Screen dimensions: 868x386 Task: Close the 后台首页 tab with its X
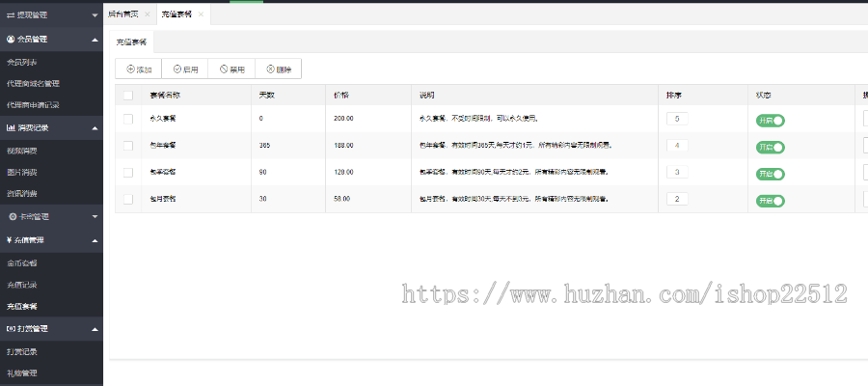147,14
